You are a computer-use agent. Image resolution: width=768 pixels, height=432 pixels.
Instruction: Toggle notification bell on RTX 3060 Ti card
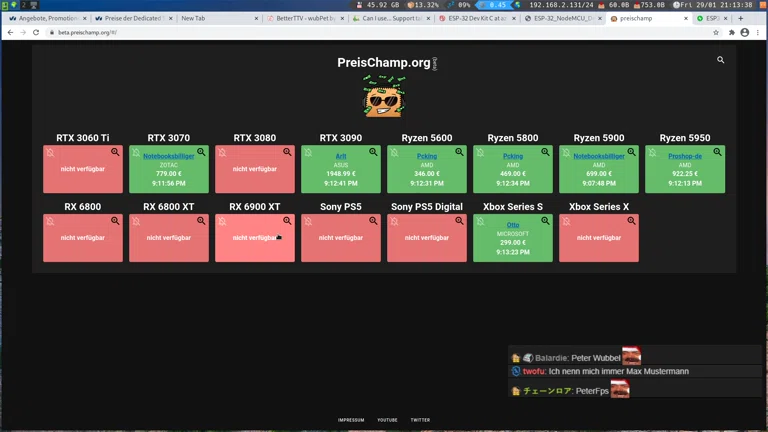click(50, 153)
